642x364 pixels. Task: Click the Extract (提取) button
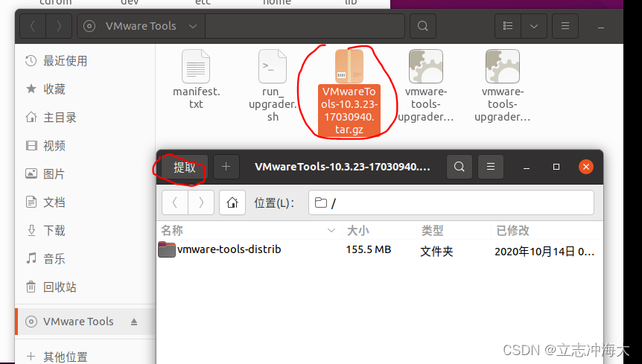pos(185,167)
